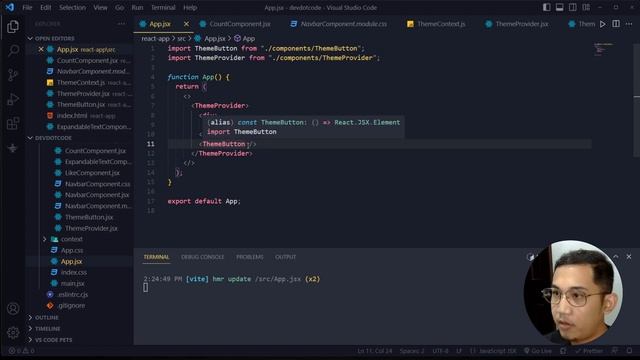Open the Extensions view
Image resolution: width=640 pixels, height=360 pixels.
[13, 123]
